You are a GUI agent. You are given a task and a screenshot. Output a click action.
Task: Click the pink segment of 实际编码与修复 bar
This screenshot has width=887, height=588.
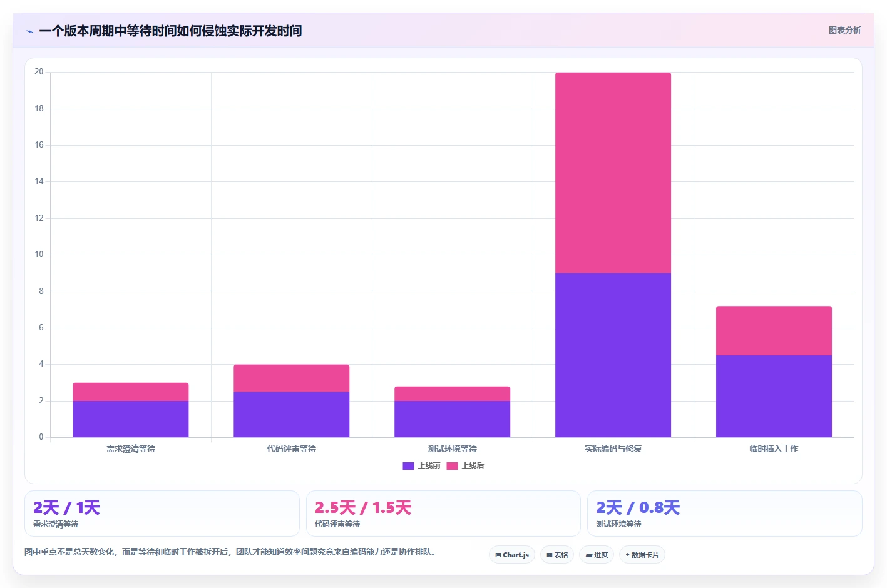[x=613, y=173]
